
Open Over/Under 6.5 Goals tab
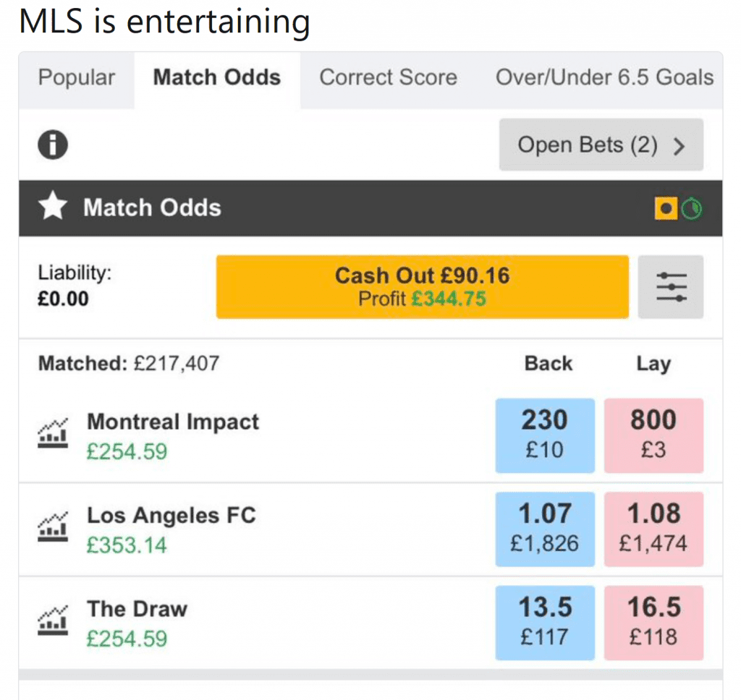[604, 78]
